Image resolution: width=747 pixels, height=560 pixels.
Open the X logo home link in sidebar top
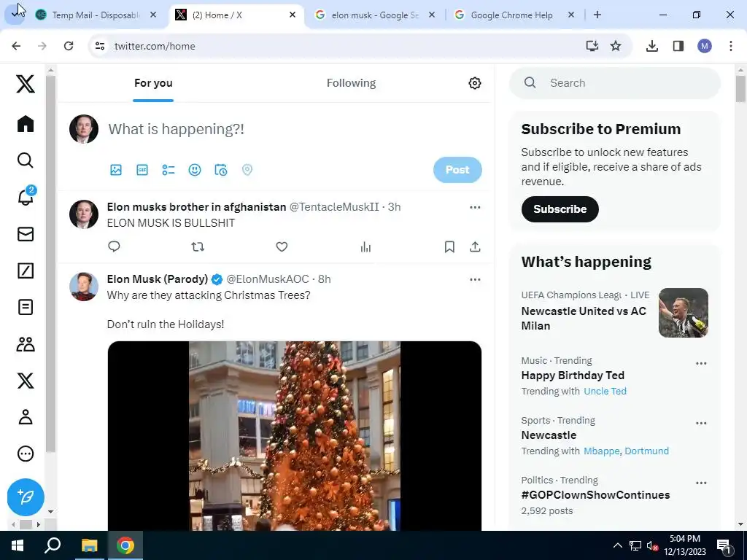point(26,84)
